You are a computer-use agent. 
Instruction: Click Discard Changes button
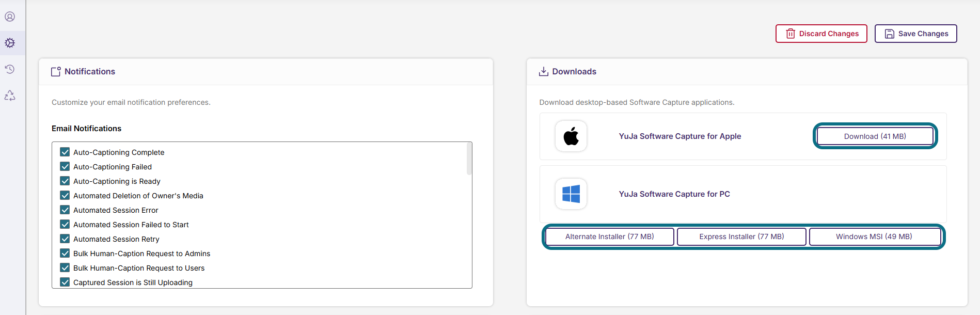pyautogui.click(x=821, y=34)
